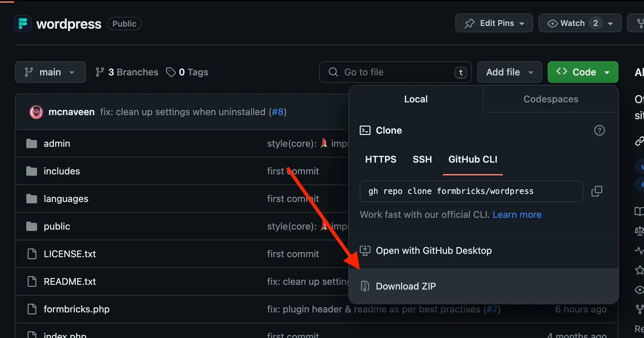Open the README.txt file

tap(70, 281)
